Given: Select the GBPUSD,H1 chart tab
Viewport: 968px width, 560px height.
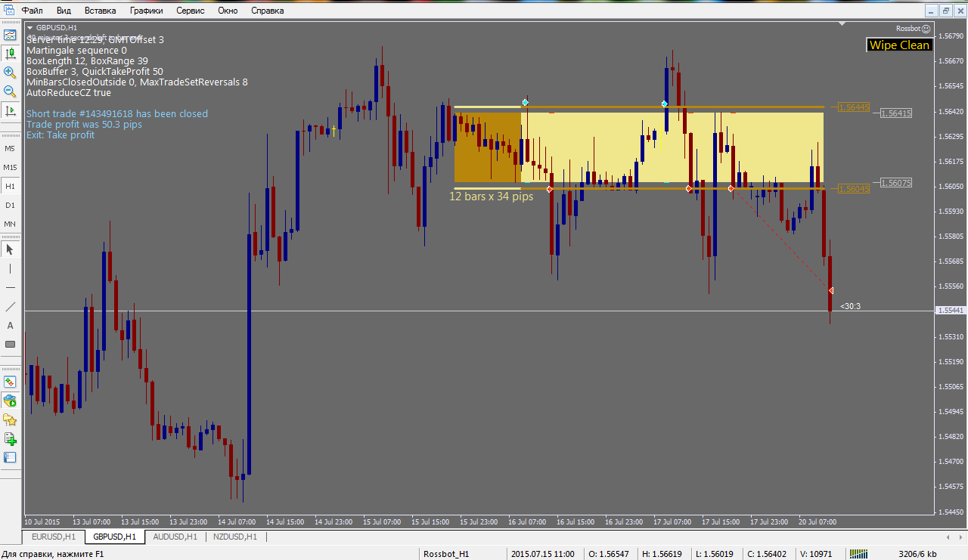Looking at the screenshot, I should [114, 537].
